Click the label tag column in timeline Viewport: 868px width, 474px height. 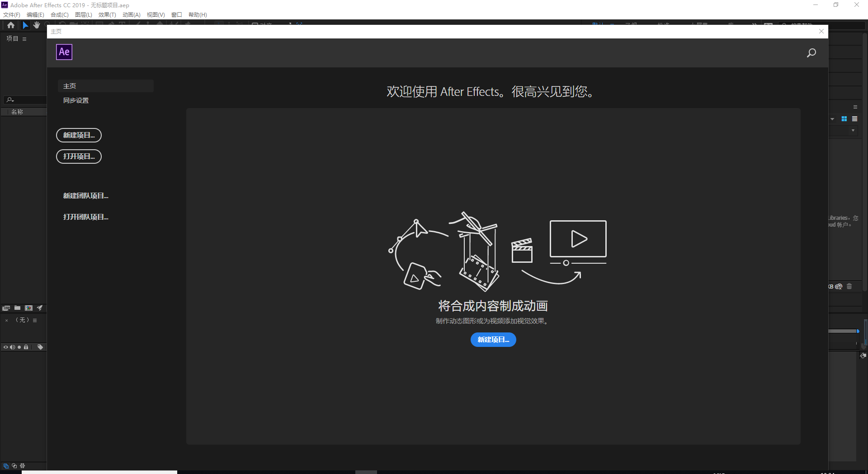(x=40, y=347)
